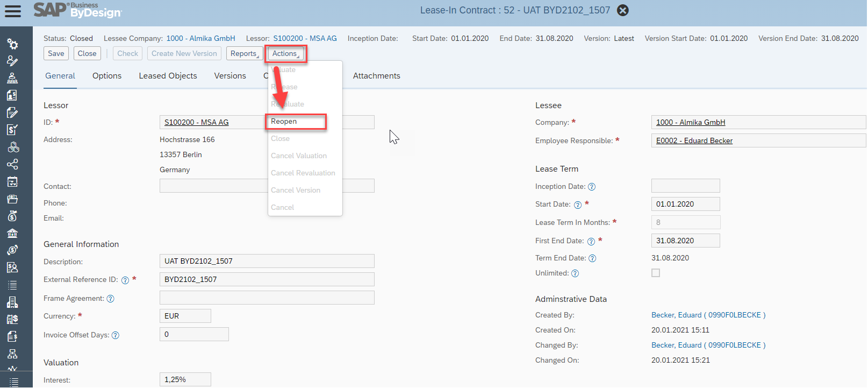Select Cancel Revaluation in Actions menu
This screenshot has width=868, height=388.
(303, 173)
